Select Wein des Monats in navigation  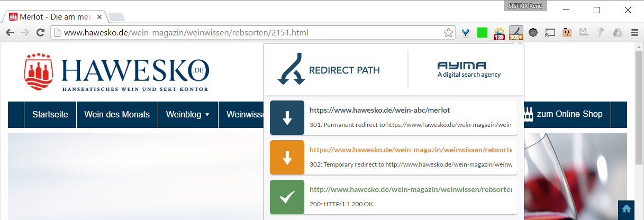click(117, 114)
